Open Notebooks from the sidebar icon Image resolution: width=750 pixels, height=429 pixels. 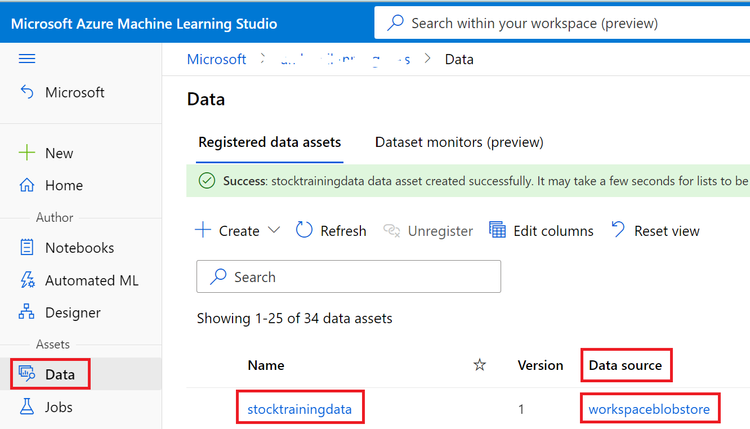(x=27, y=248)
